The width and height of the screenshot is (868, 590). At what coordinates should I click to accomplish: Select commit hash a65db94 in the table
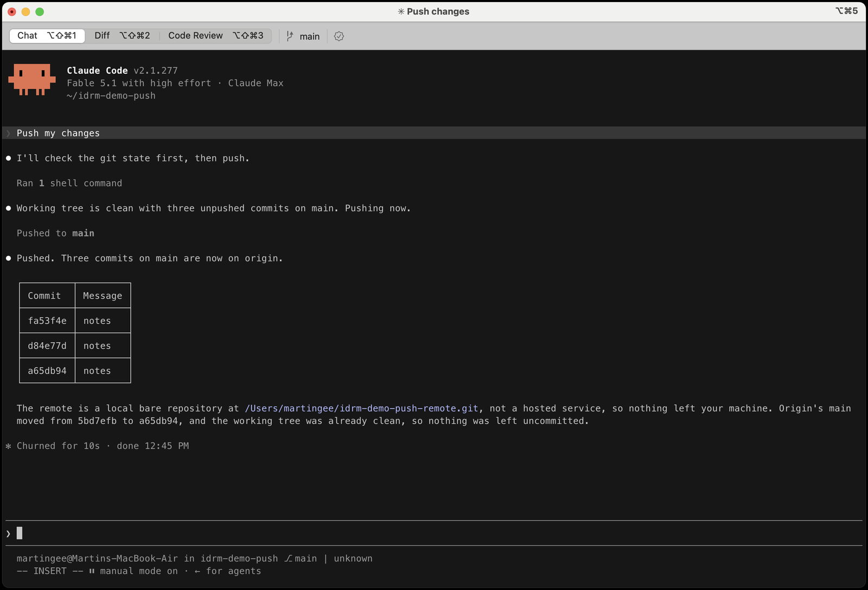pyautogui.click(x=47, y=370)
